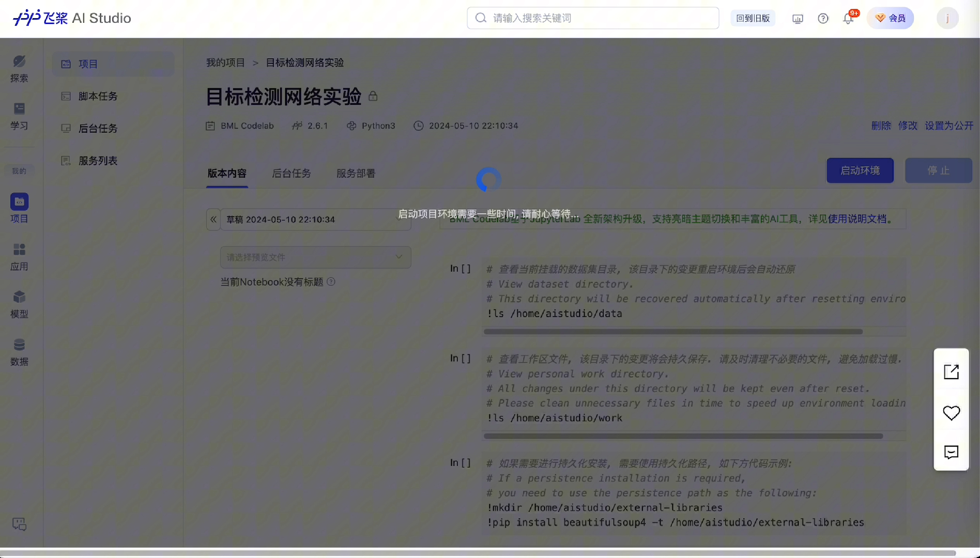The image size is (980, 558).
Task: Open the 请选择预览文件 dropdown
Action: [x=316, y=257]
